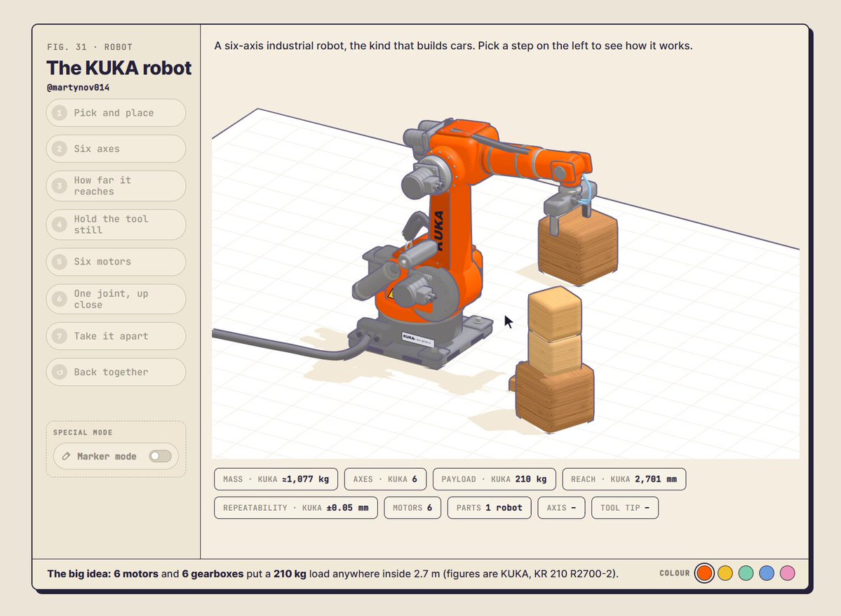Click the COLOUR label

pyautogui.click(x=675, y=573)
